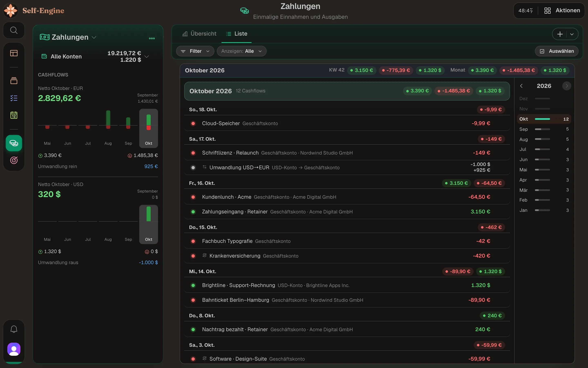
Task: Click the KW 42 -775,39 € summary badge
Action: [x=396, y=70]
